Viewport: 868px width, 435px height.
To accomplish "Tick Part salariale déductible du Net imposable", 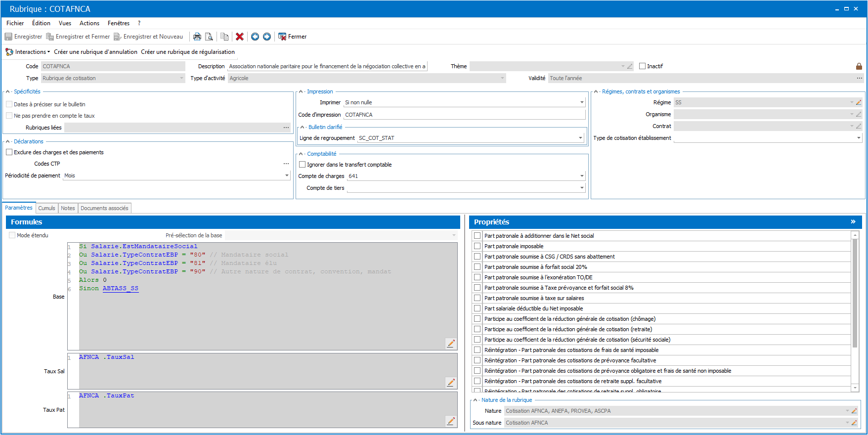I will click(477, 308).
